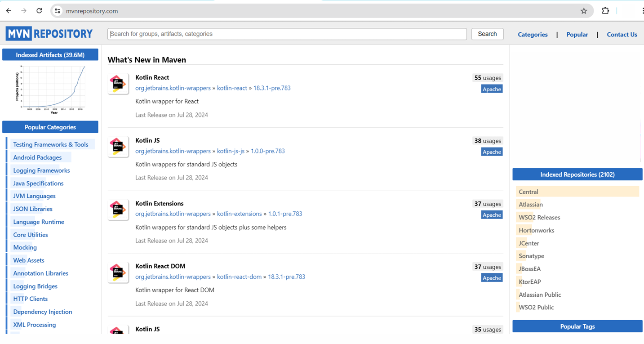This screenshot has height=344, width=644.
Task: Click the indexed artifacts growth chart
Action: pos(50,89)
